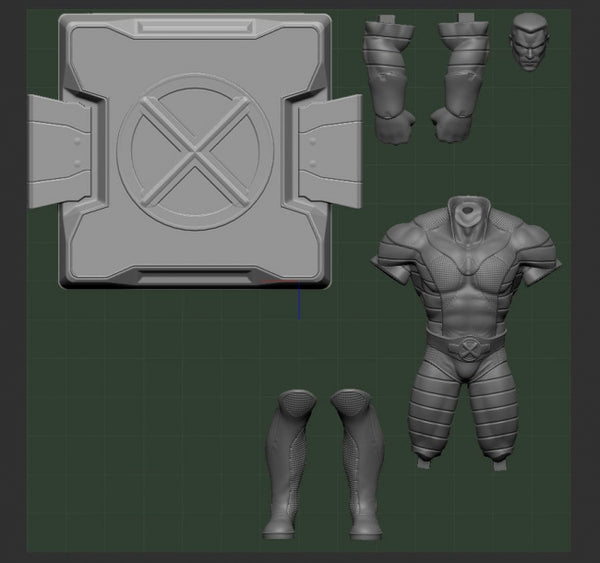
Task: Click the X belt buckle on torso
Action: click(465, 349)
